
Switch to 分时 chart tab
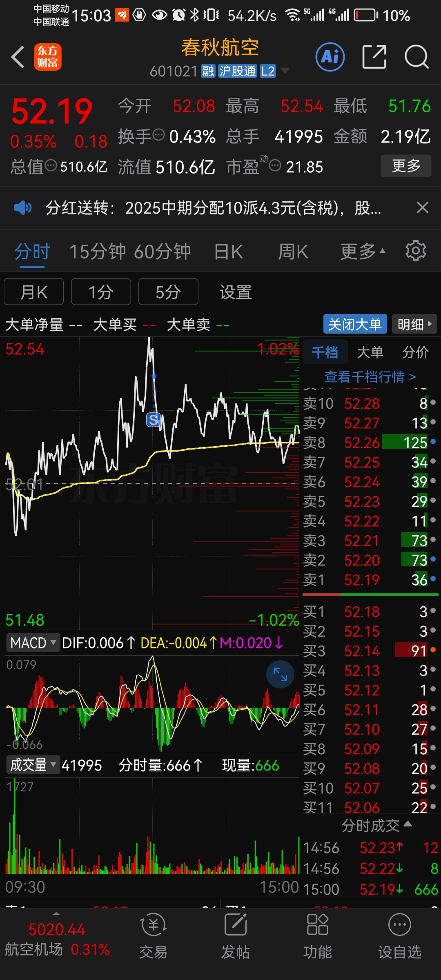pos(32,251)
